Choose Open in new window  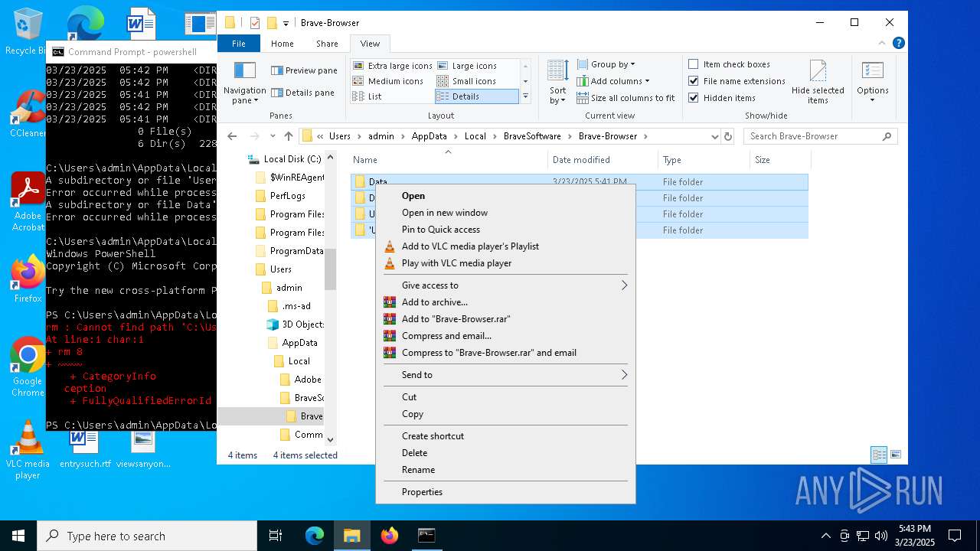tap(505, 213)
